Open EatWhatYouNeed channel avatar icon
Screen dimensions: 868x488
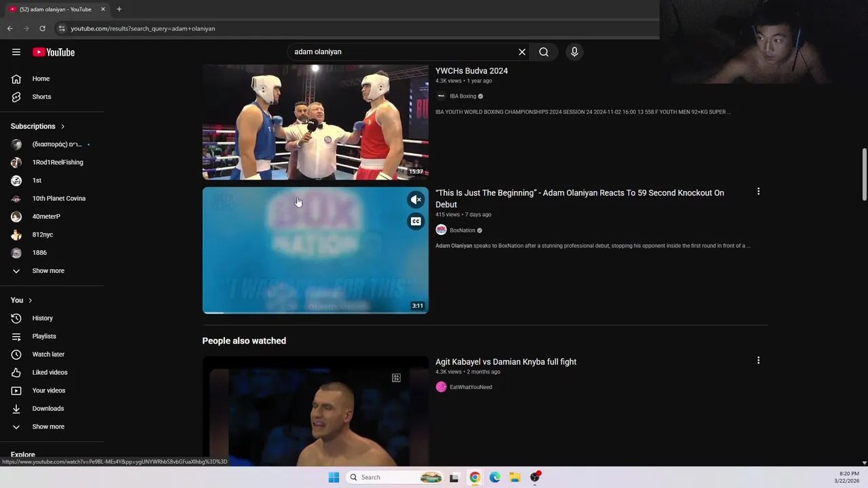[441, 387]
